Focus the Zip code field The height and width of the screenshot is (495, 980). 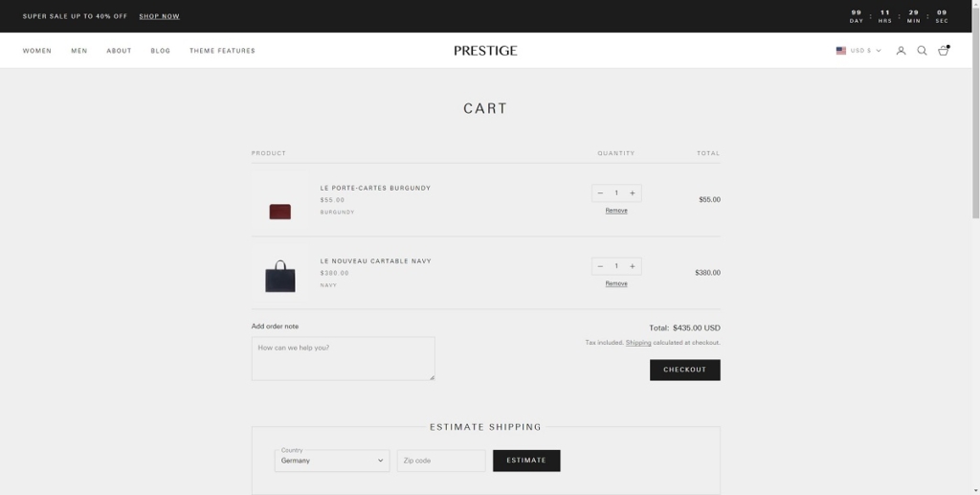tap(441, 461)
